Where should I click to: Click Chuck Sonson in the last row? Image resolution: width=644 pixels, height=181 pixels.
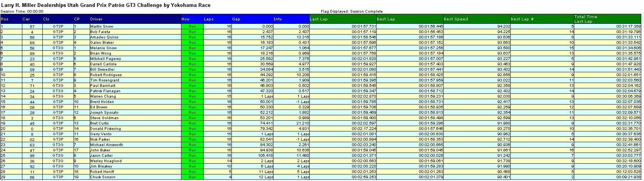click(102, 177)
